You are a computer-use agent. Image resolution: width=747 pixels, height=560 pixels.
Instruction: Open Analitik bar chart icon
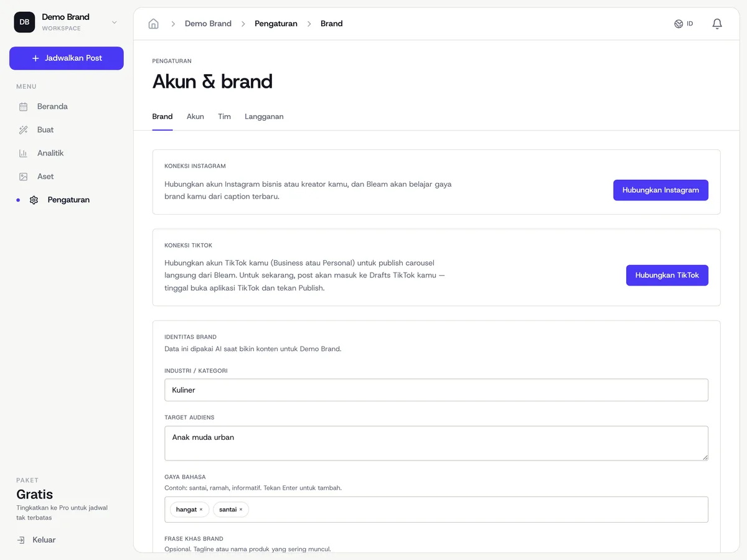pyautogui.click(x=23, y=153)
